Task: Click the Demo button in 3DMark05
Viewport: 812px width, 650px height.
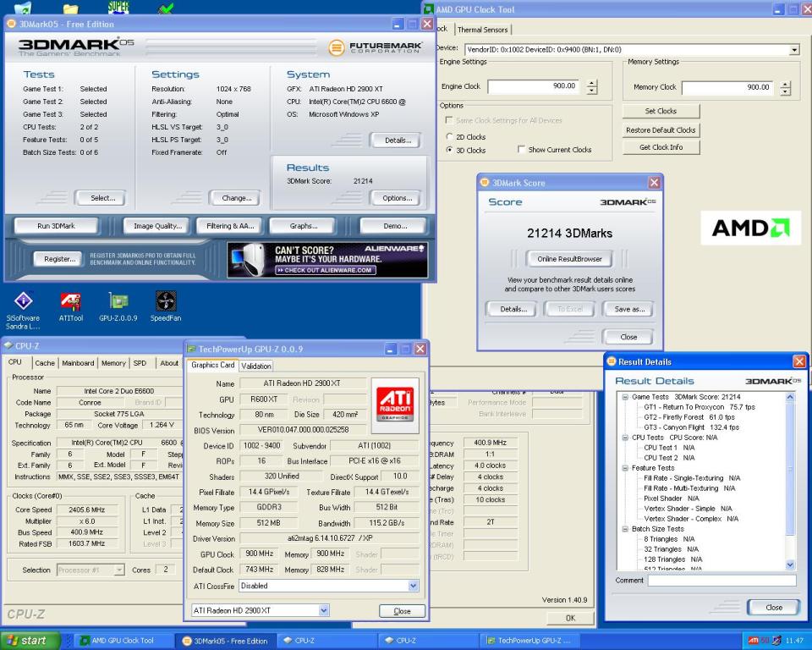Action: point(395,226)
